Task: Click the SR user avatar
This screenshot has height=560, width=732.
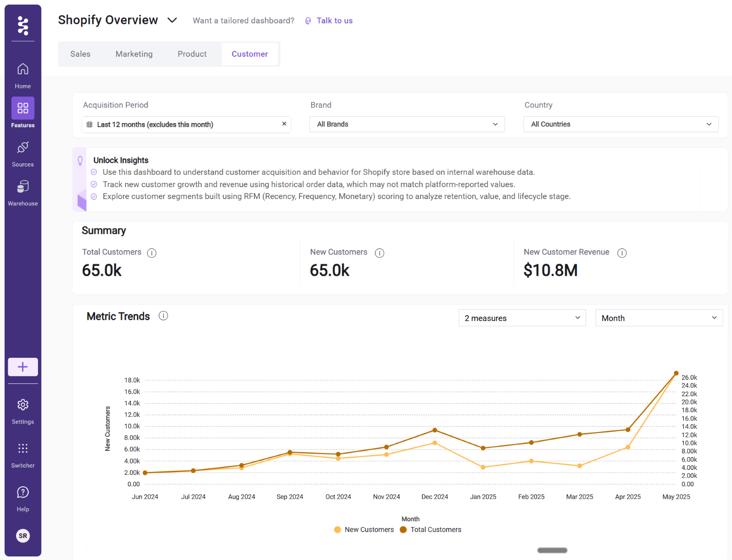Action: coord(23,536)
